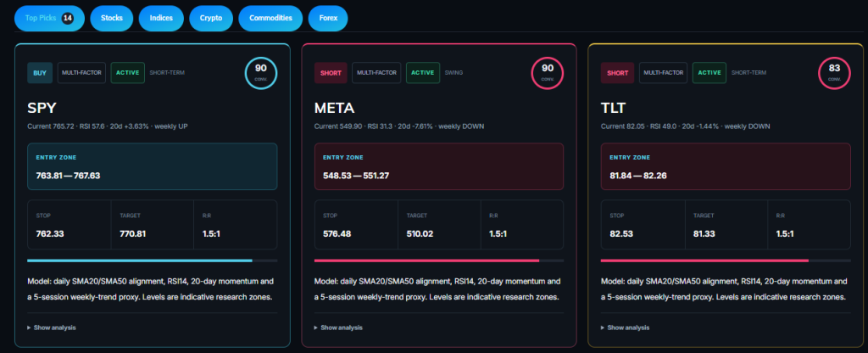Click the model description on TLT card
The height and width of the screenshot is (353, 868).
click(724, 289)
